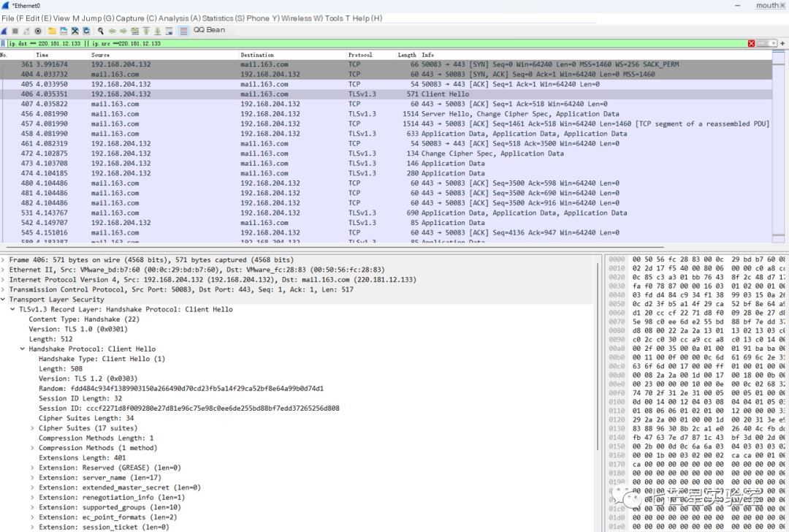Screen dimensions: 789x532
Task: Select packet 456 Server Hello row
Action: pyautogui.click(x=386, y=114)
